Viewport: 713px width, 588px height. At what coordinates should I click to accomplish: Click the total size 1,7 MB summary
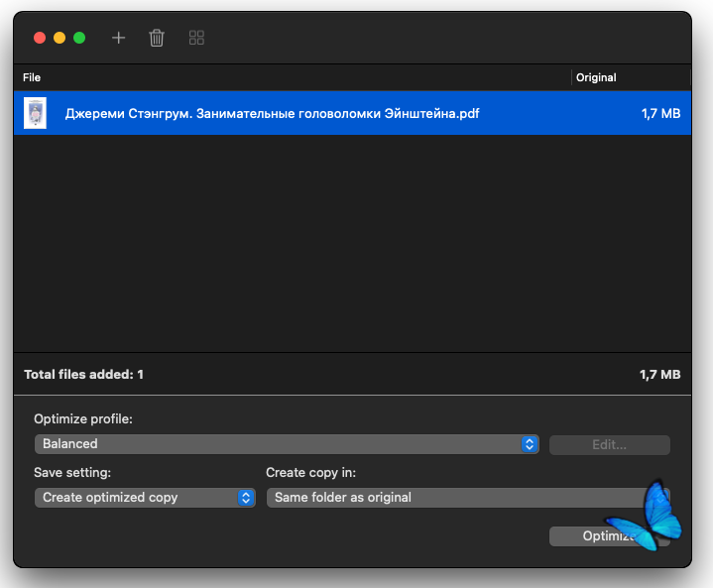point(659,375)
